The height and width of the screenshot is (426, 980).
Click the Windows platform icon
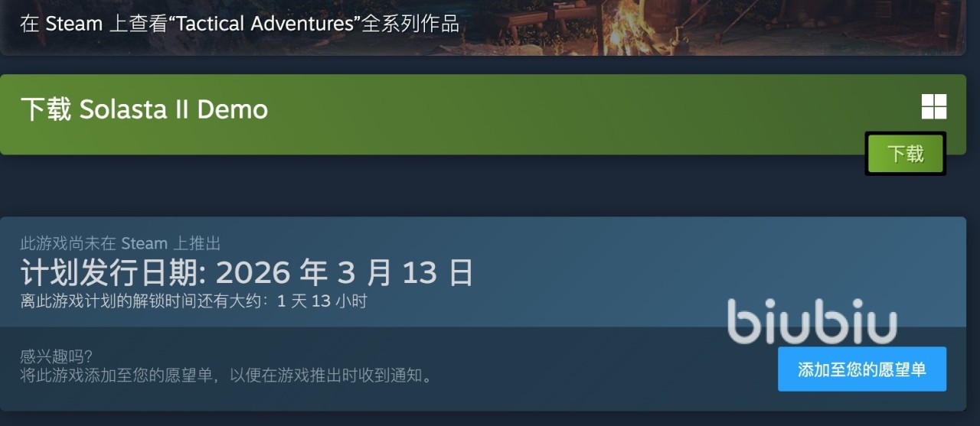[x=934, y=107]
